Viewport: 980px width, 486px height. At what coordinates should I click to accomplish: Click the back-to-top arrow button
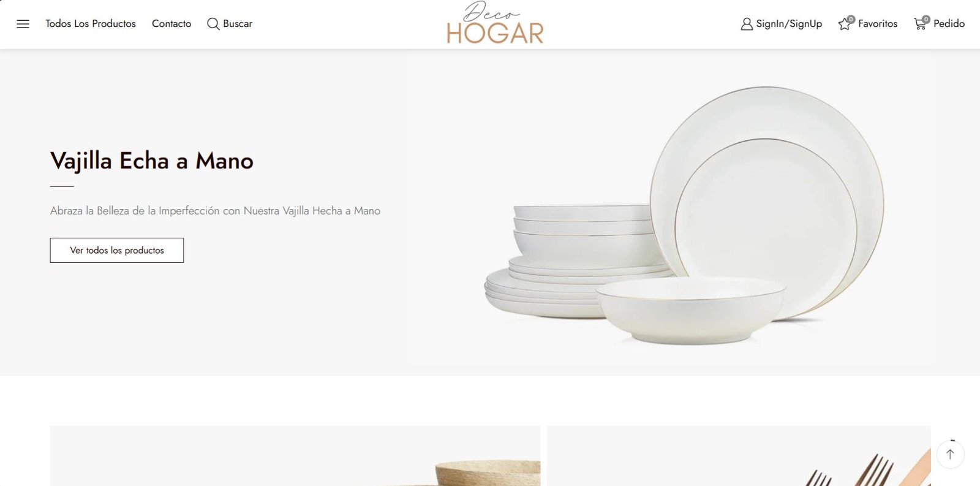pyautogui.click(x=951, y=454)
